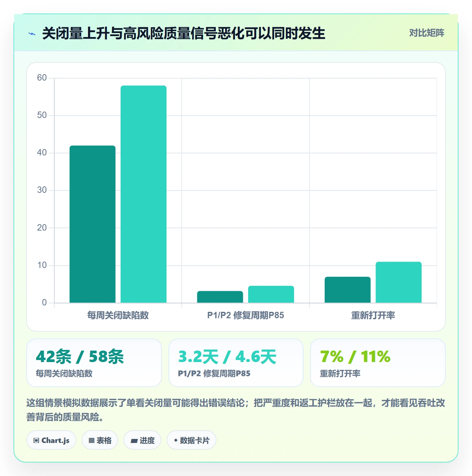Click the light teal bar for P1/P2 修复周期P85
Viewport: 472px width, 476px height.
[271, 294]
